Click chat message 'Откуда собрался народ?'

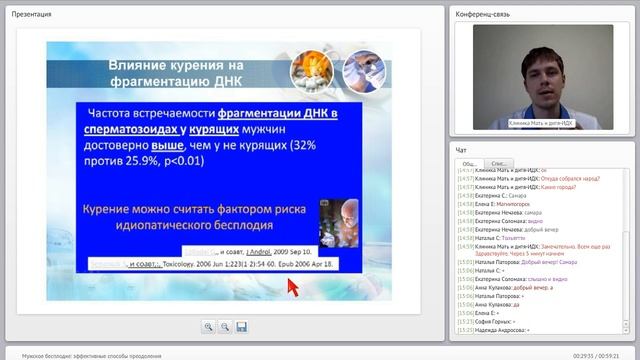[x=570, y=179]
